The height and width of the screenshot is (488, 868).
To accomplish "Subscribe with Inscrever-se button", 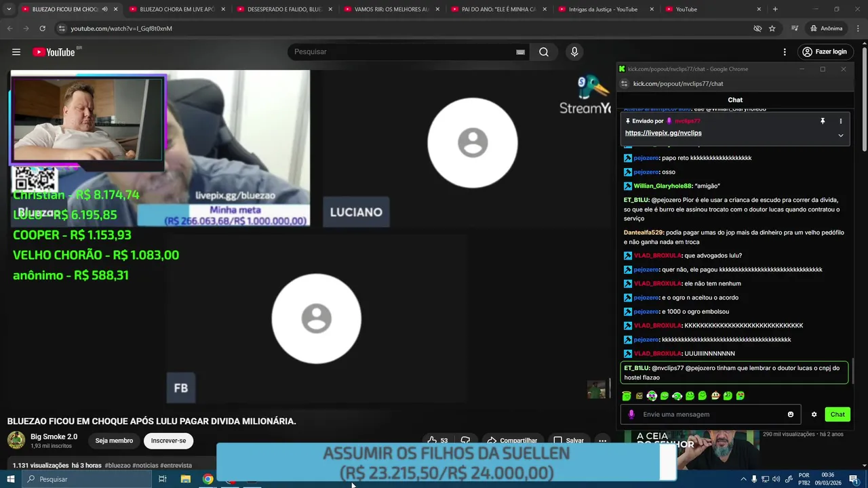I will coord(168,441).
